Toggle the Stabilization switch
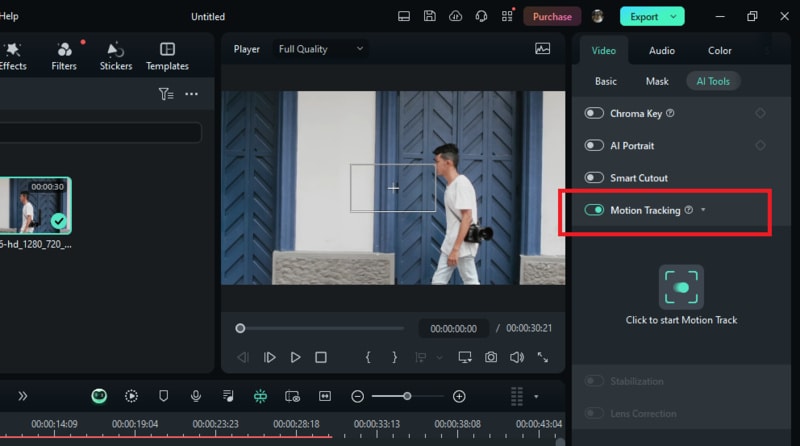Image resolution: width=800 pixels, height=446 pixels. coord(594,381)
